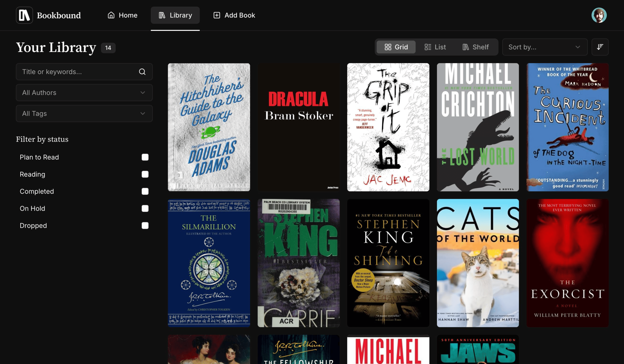Open the painting of two women cover
This screenshot has height=364, width=624.
[209, 349]
